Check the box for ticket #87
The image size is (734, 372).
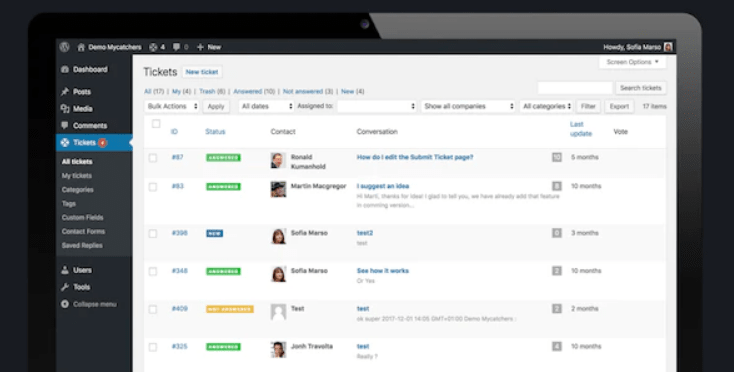[x=153, y=158]
